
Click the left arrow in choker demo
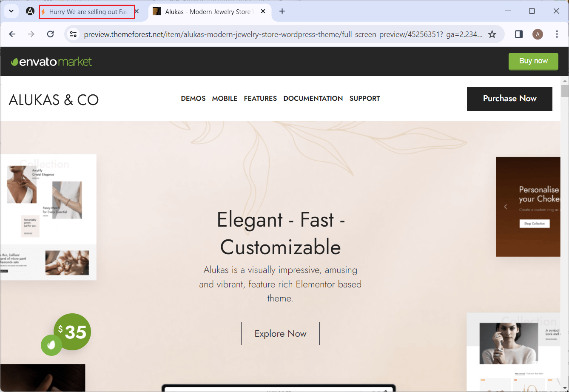506,207
